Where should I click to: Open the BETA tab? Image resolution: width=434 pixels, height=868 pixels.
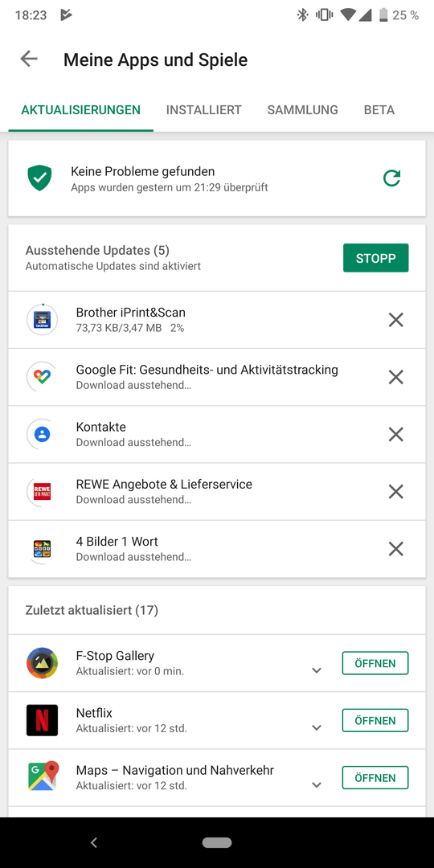coord(379,109)
